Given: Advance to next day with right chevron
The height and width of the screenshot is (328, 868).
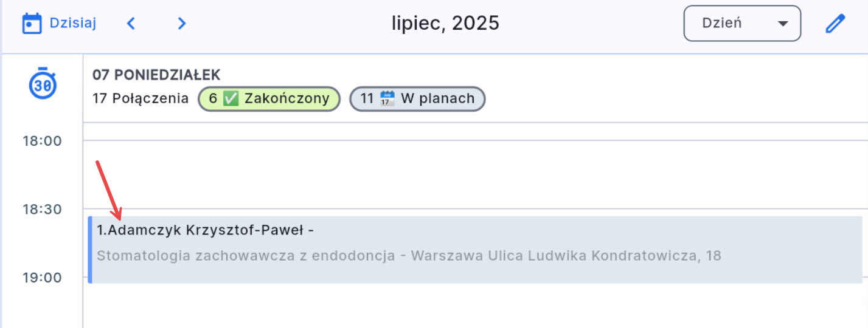Looking at the screenshot, I should tap(181, 24).
